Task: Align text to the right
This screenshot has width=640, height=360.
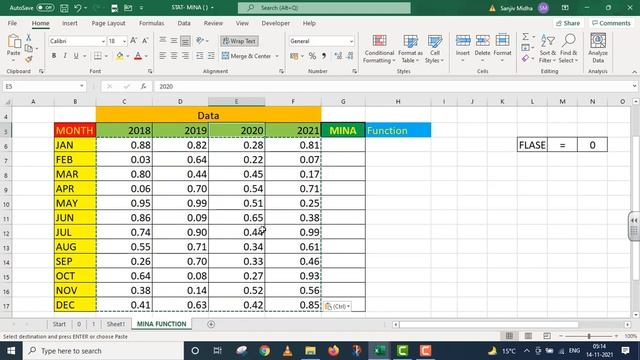Action: click(x=185, y=56)
